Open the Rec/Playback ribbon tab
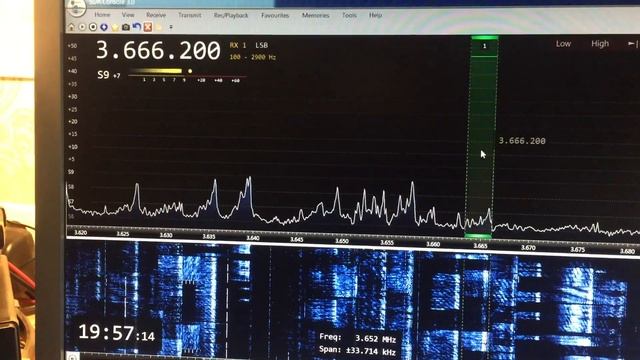640x360 pixels. 231,16
